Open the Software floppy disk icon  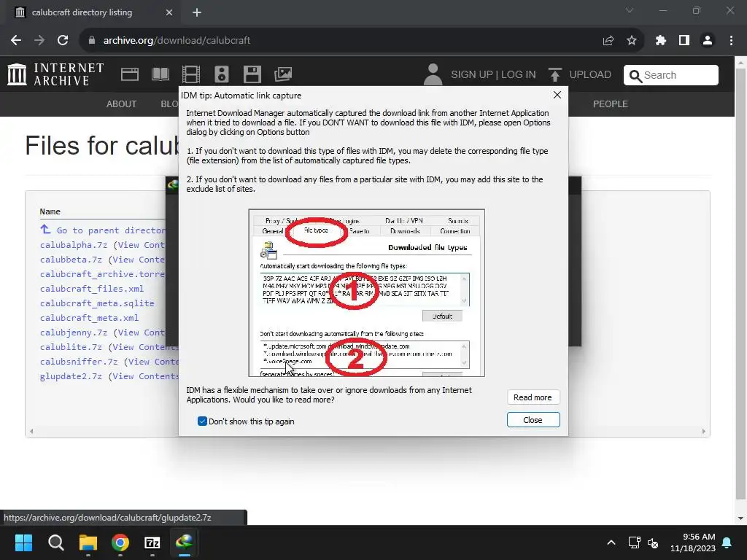[x=252, y=74]
